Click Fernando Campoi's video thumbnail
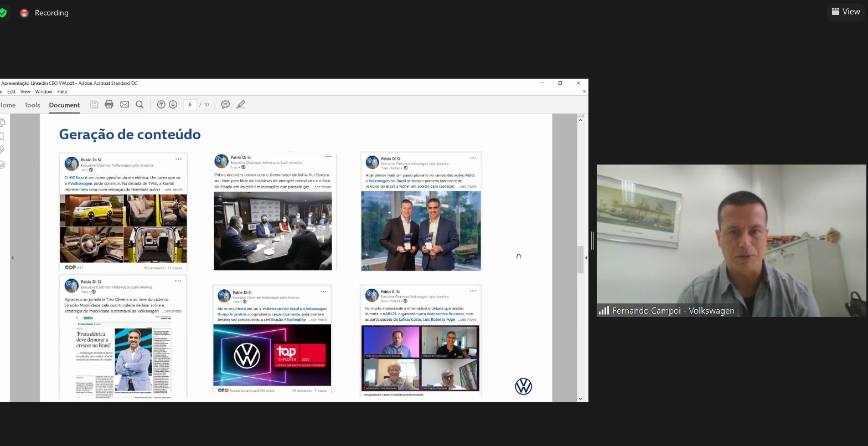 pos(731,240)
